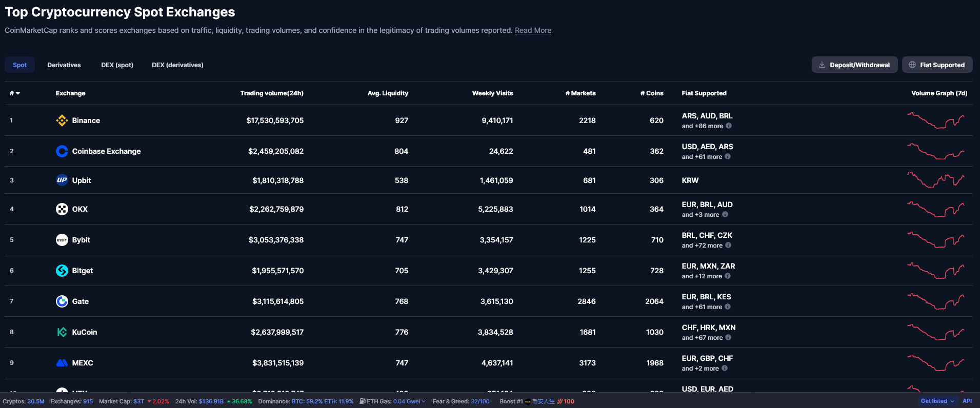This screenshot has width=980, height=408.
Task: Click the MEXC logo icon
Action: [x=62, y=363]
